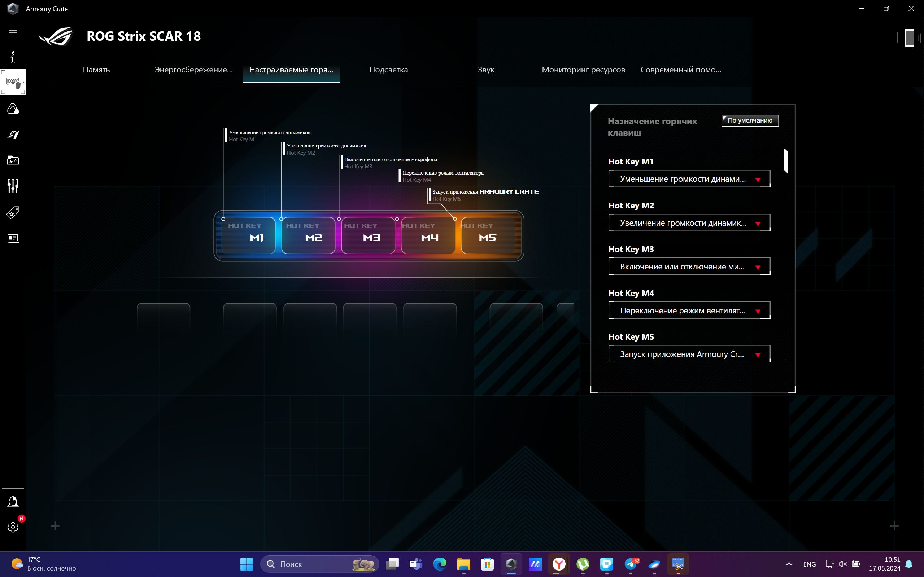Switch to the Подсветка tab

(x=388, y=70)
